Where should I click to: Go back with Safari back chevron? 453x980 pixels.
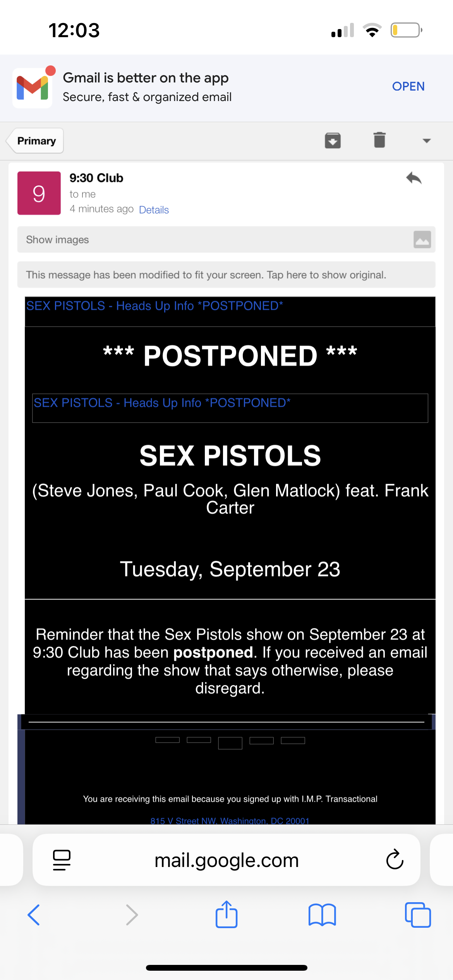pos(34,915)
